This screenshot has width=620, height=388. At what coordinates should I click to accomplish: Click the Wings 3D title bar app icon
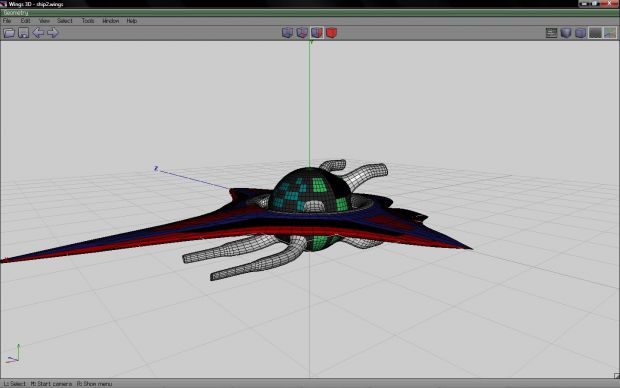click(x=4, y=4)
